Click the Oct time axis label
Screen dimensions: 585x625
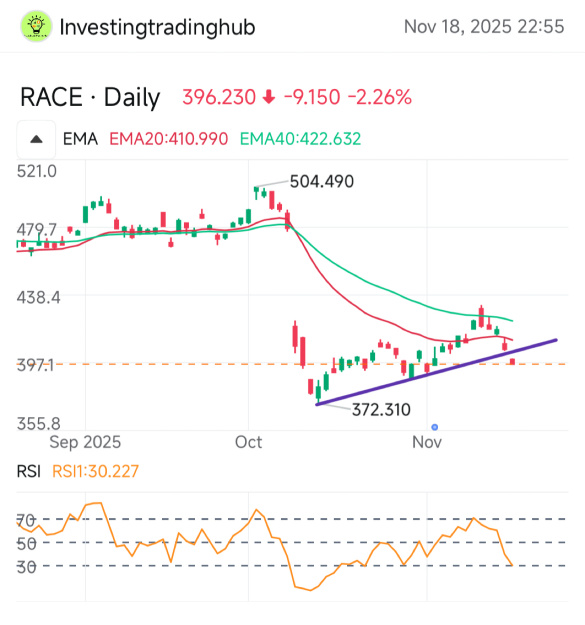coord(248,442)
